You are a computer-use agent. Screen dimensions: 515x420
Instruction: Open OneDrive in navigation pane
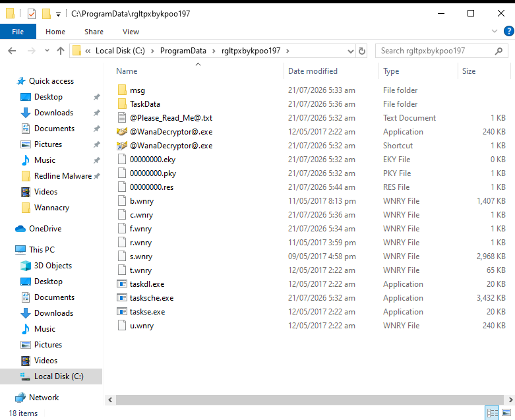click(x=45, y=229)
